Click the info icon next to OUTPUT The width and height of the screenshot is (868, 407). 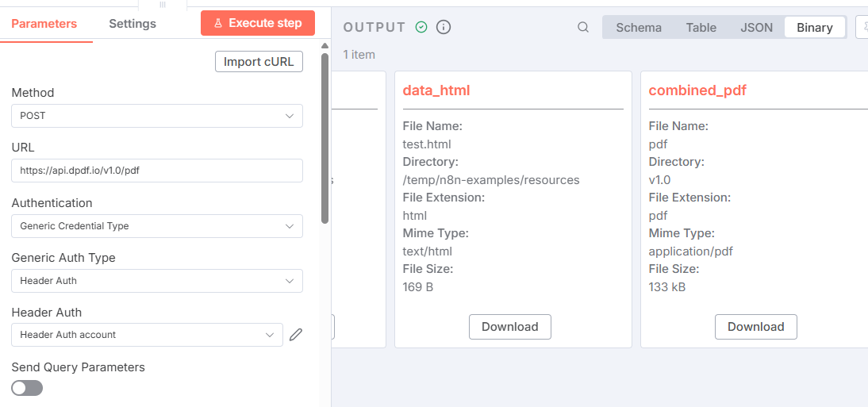pos(444,27)
